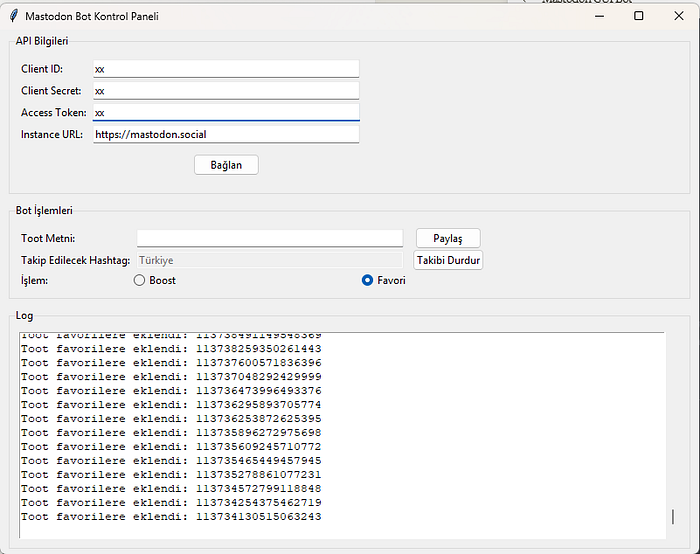Click the İşlem: label

click(34, 281)
